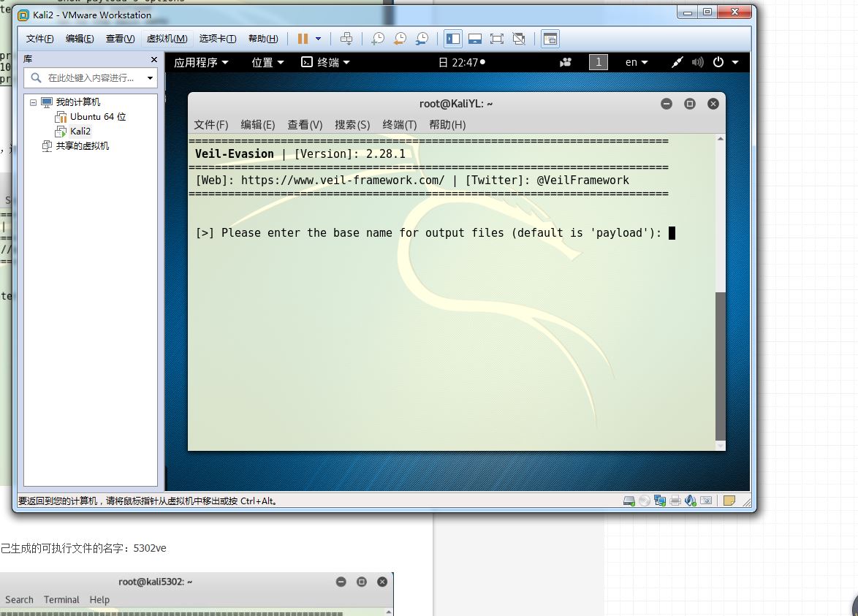
Task: Open the terminal 搜索(S) menu
Action: [352, 125]
